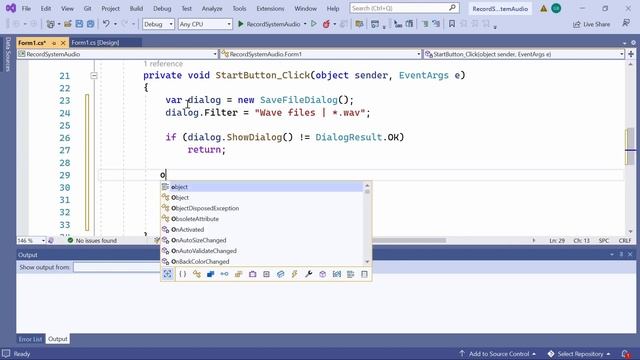The width and height of the screenshot is (640, 360).
Task: Click Select Repository in status bar
Action: pos(579,353)
